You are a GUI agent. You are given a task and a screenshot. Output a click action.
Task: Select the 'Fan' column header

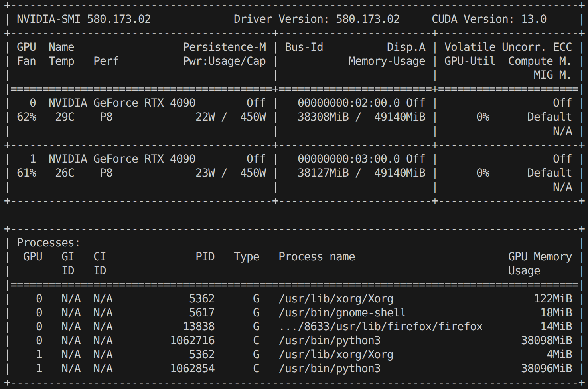click(26, 61)
